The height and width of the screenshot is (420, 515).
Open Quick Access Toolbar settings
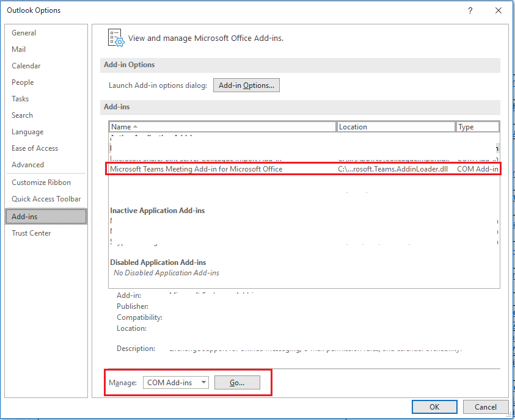(x=46, y=199)
